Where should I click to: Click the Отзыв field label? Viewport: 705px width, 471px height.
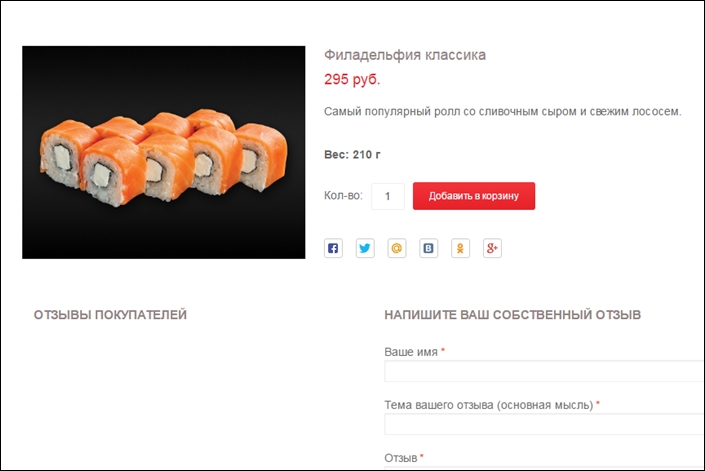401,458
